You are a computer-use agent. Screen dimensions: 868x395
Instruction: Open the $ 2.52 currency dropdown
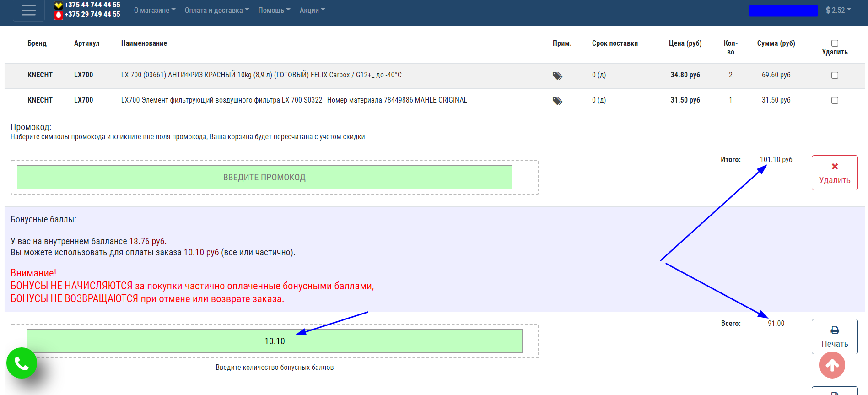[838, 10]
